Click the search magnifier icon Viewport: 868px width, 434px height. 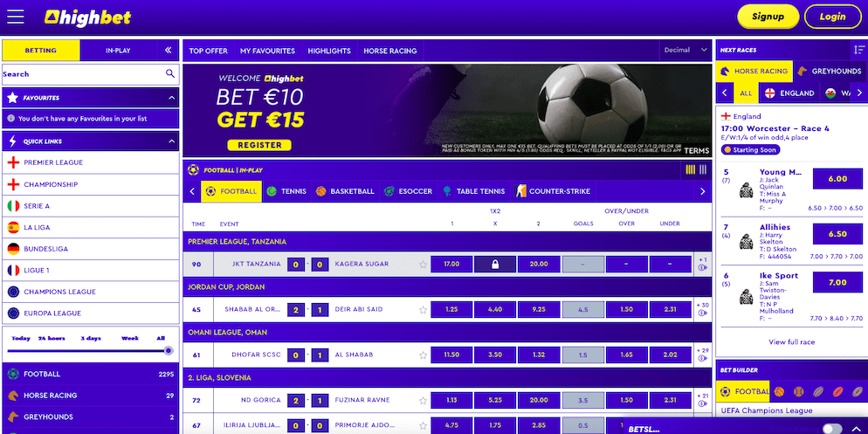point(170,73)
